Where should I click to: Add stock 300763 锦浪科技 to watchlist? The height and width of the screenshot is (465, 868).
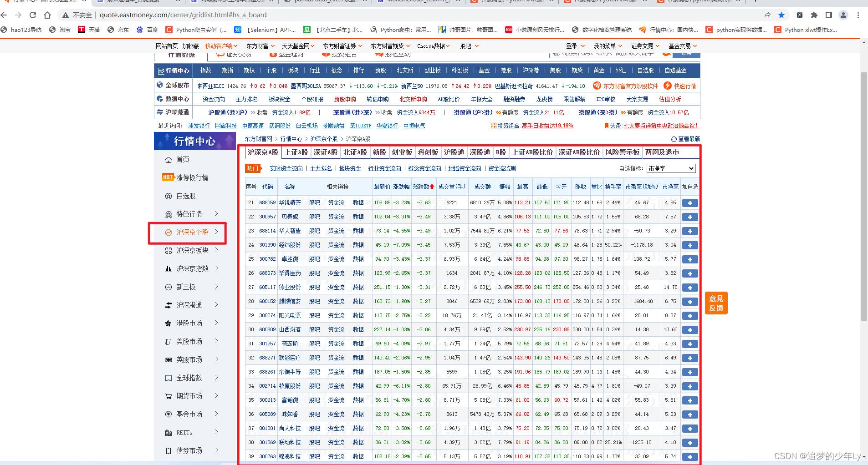coord(690,457)
